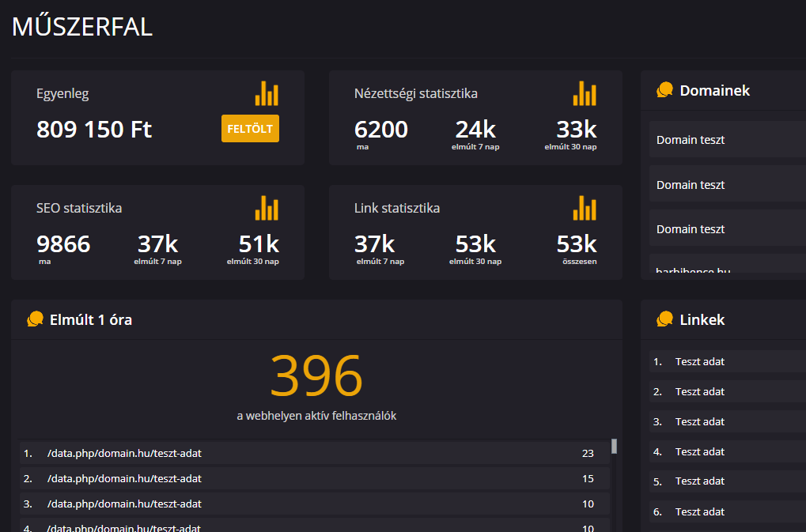Click the FELTÖLT button
Image resolution: width=806 pixels, height=532 pixels.
tap(250, 128)
